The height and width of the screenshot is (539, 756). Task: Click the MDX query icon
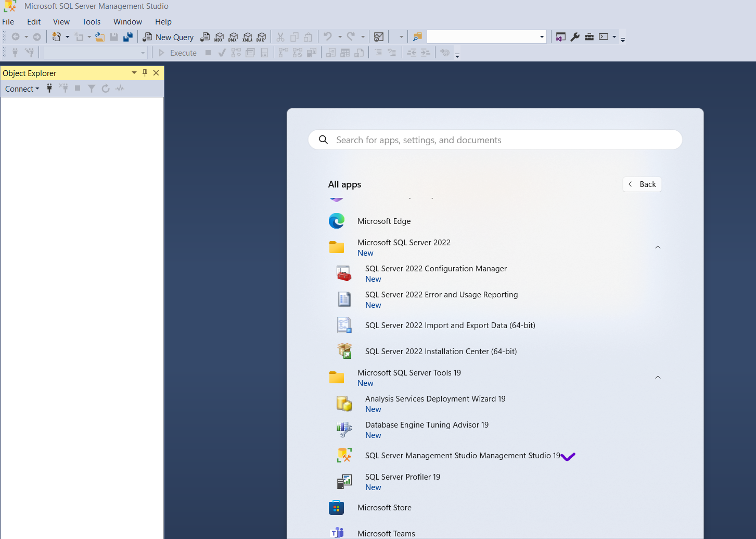point(220,37)
